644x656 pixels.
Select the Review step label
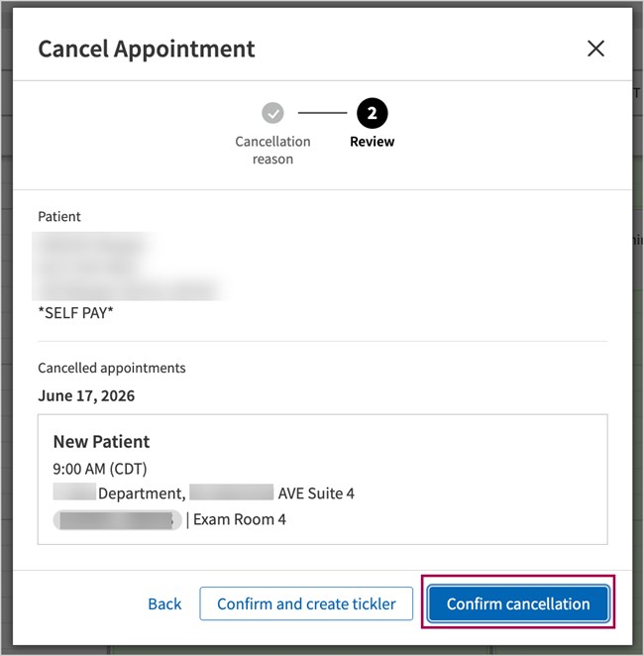[x=372, y=142]
